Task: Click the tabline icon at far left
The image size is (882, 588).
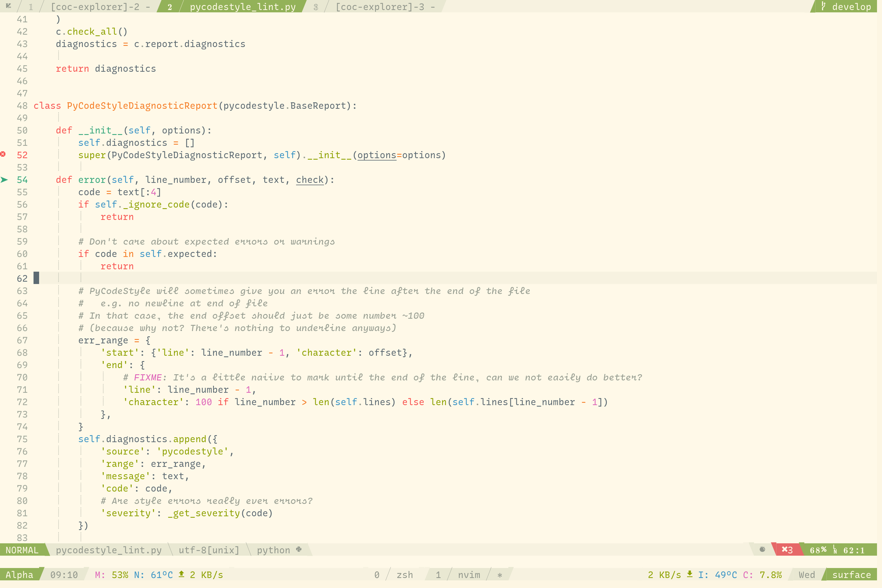Action: point(8,6)
